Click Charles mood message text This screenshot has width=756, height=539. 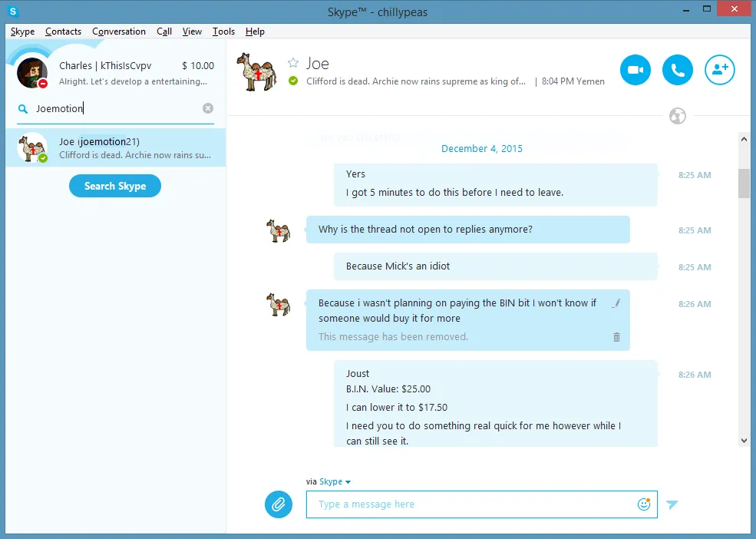click(x=133, y=81)
